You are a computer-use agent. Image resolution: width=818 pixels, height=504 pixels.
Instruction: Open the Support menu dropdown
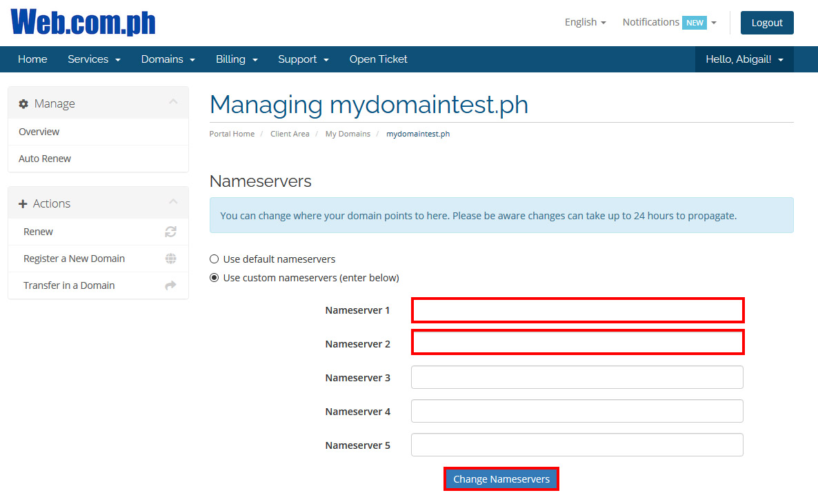click(x=303, y=59)
